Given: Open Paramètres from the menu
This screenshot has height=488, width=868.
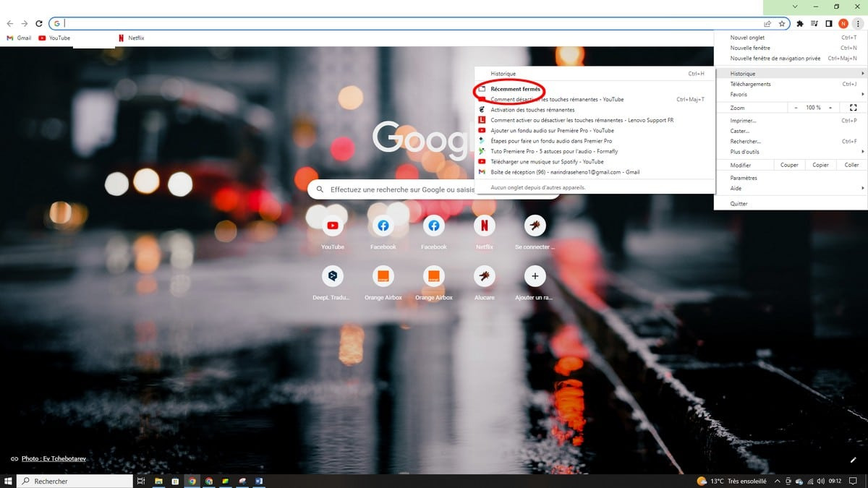Looking at the screenshot, I should [791, 178].
